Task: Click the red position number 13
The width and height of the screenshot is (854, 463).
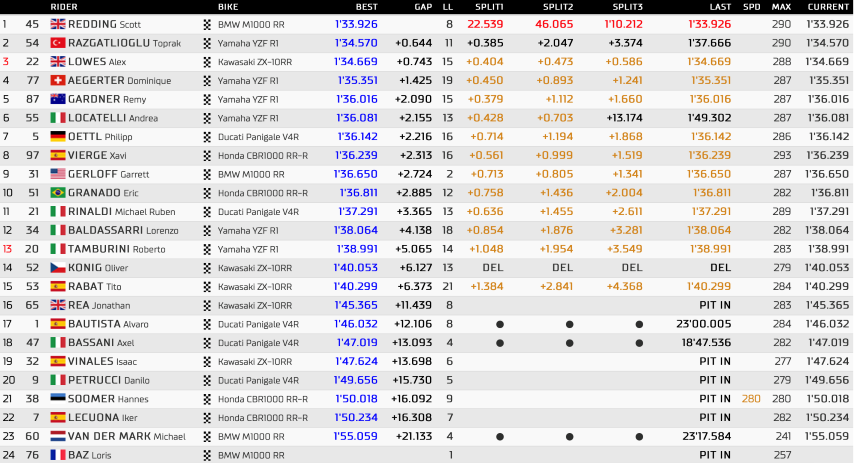Action: pos(7,249)
